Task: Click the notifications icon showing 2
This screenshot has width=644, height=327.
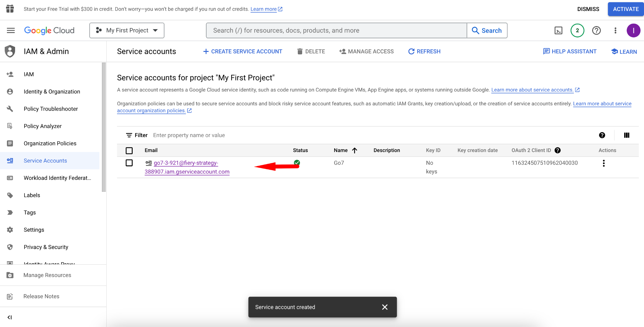Action: tap(577, 30)
